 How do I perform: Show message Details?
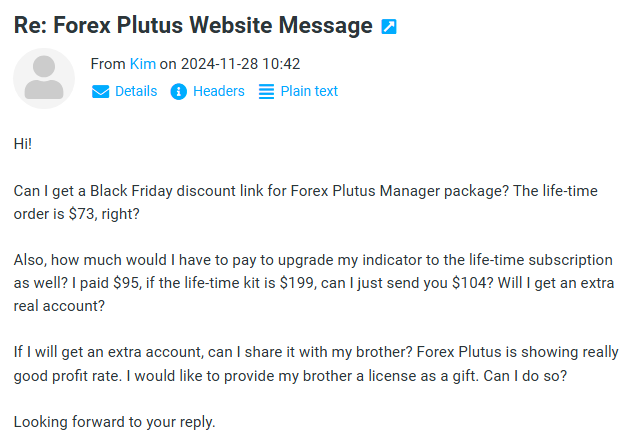point(136,91)
